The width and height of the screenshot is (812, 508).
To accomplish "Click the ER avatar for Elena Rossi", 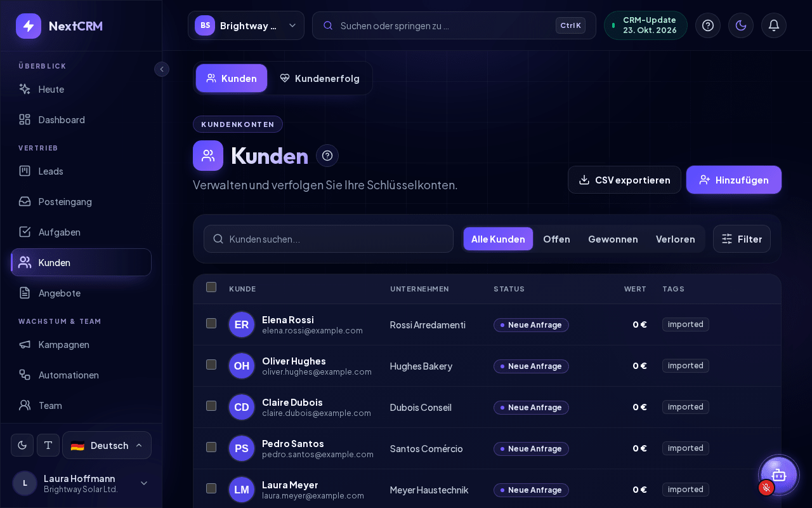I will (242, 324).
